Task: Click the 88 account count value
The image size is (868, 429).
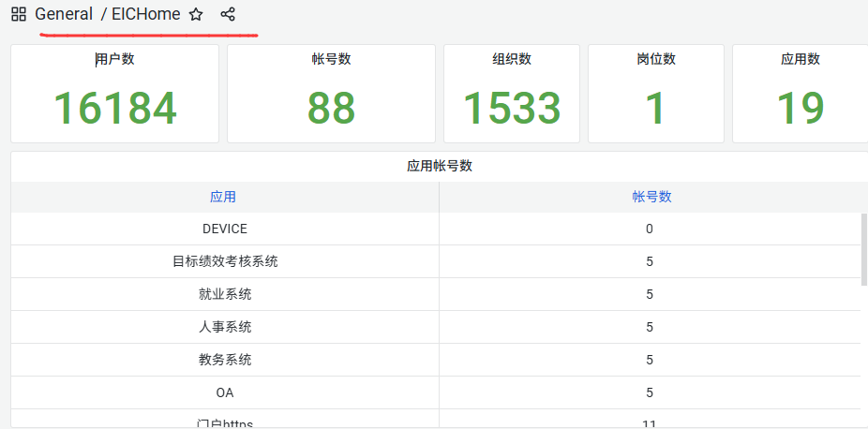Action: coord(331,108)
